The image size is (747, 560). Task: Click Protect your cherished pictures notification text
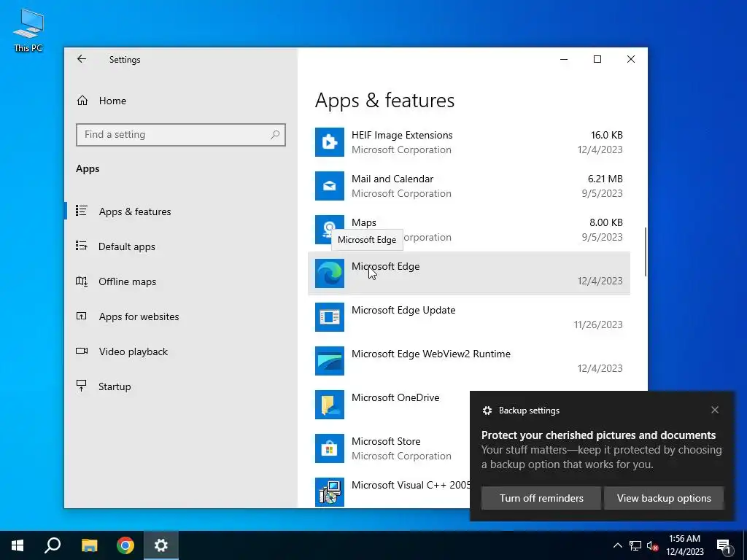[x=598, y=435]
